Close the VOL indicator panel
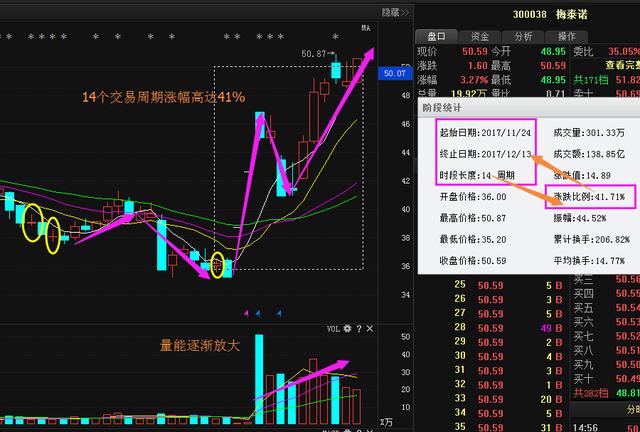640x432 pixels. pos(369,328)
